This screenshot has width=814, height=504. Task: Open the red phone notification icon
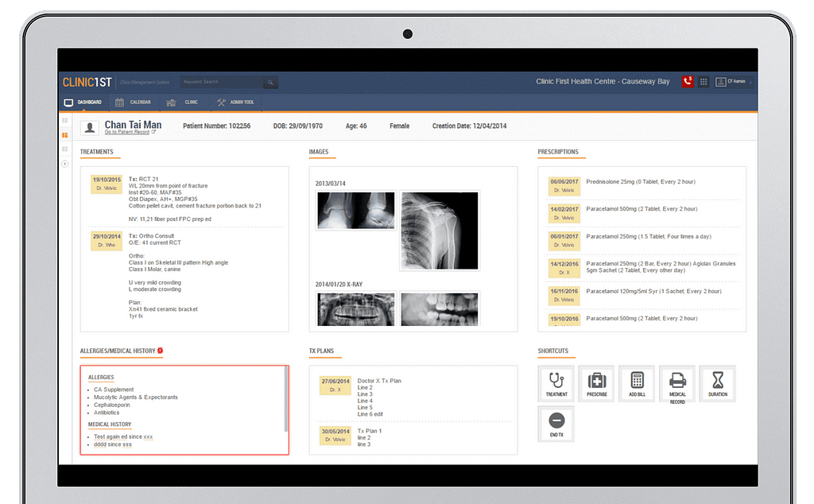click(x=688, y=82)
